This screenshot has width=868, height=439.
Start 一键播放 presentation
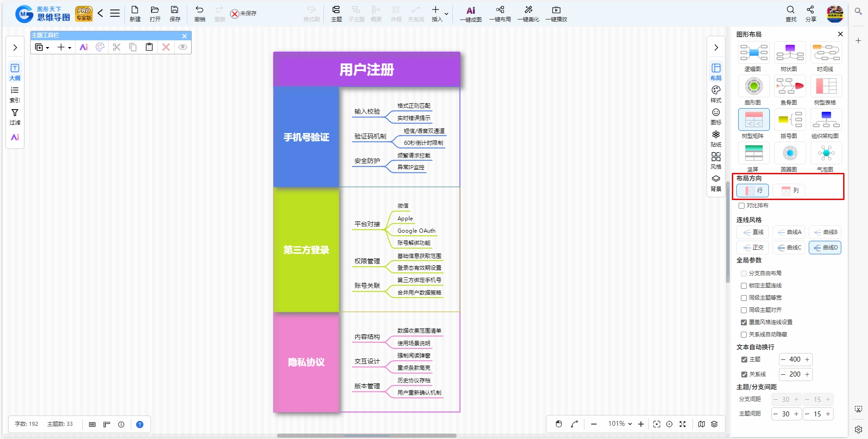[556, 14]
